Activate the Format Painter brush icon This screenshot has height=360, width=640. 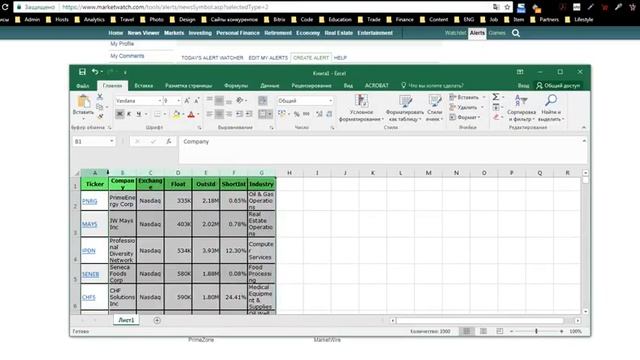100,116
